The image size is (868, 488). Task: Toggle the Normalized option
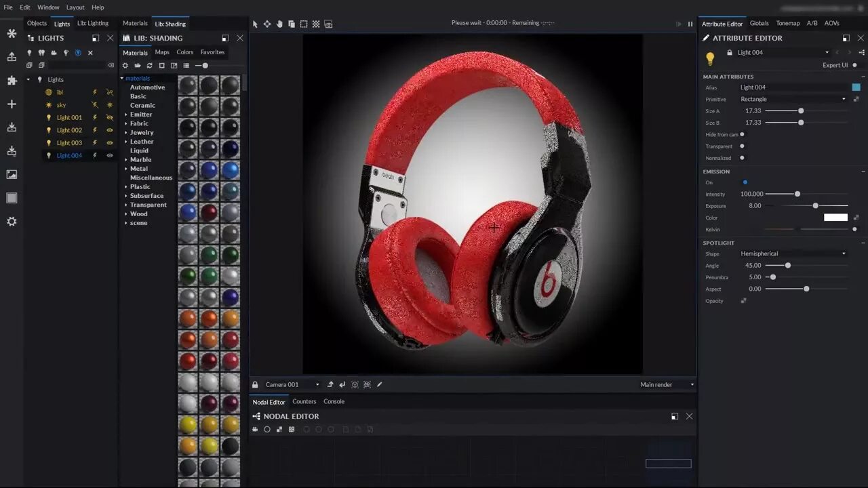click(742, 158)
